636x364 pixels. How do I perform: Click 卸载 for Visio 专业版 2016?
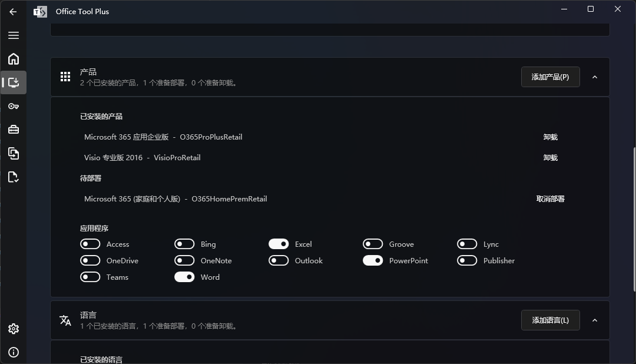(551, 157)
